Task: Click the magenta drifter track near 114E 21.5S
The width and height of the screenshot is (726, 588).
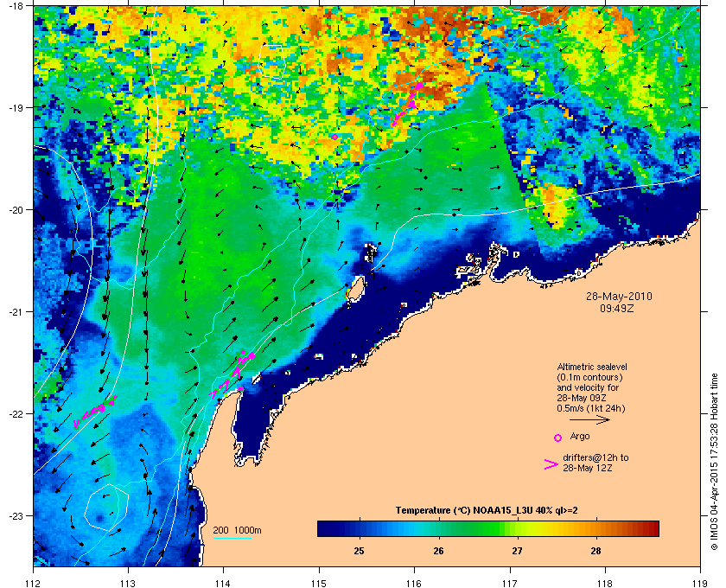Action: coord(232,375)
